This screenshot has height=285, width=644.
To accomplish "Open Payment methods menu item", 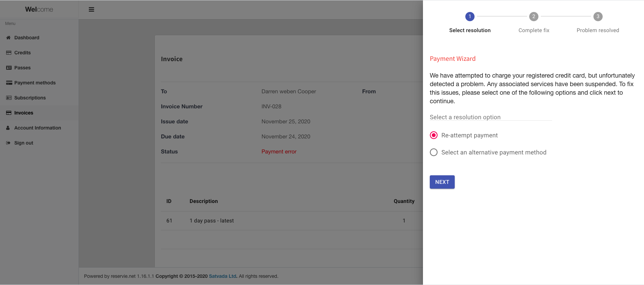I will tap(39, 83).
